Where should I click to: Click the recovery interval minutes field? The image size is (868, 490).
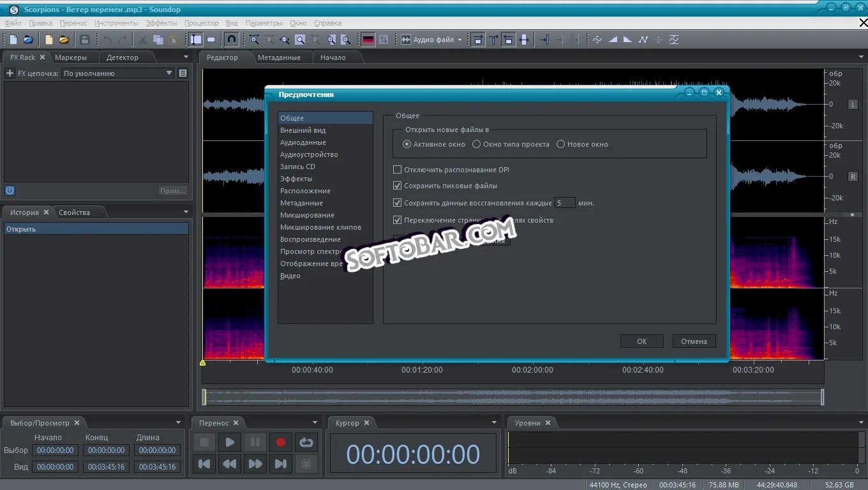pyautogui.click(x=565, y=203)
